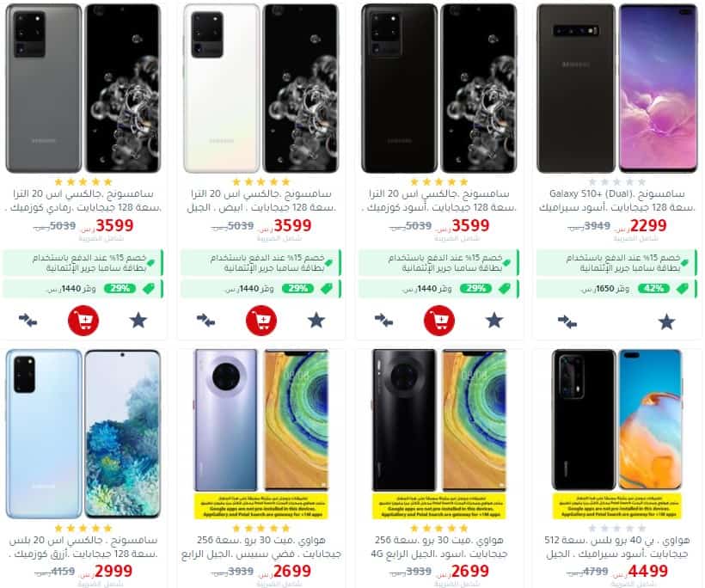
Task: Compare the grey Galaxy S20 Ultra using arrows icon
Action: pos(28,321)
